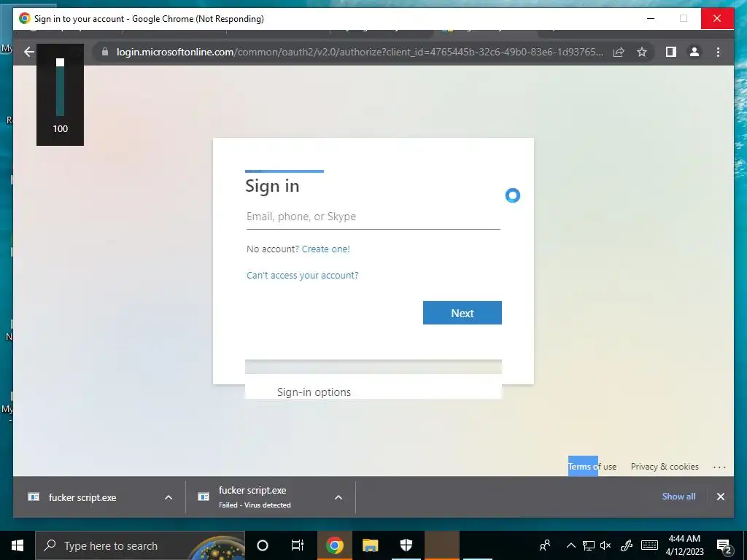This screenshot has height=560, width=747.
Task: Click the browser back arrow
Action: pos(29,52)
